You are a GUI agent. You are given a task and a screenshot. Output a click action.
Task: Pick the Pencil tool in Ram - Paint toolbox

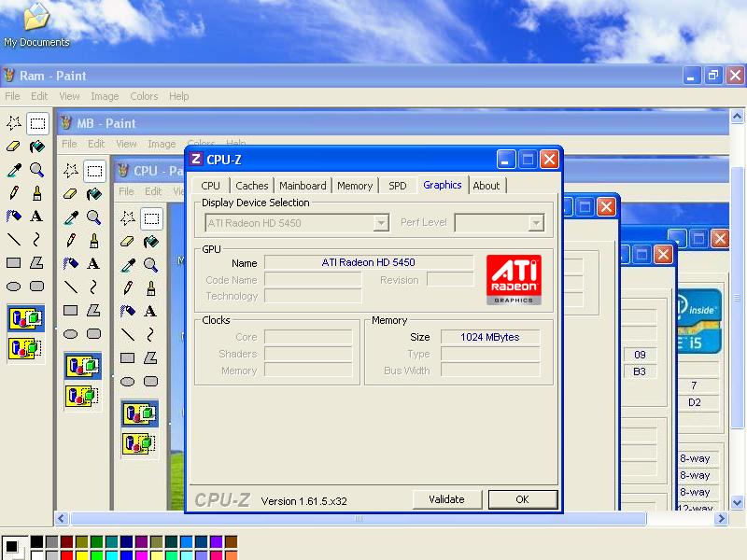click(x=14, y=193)
